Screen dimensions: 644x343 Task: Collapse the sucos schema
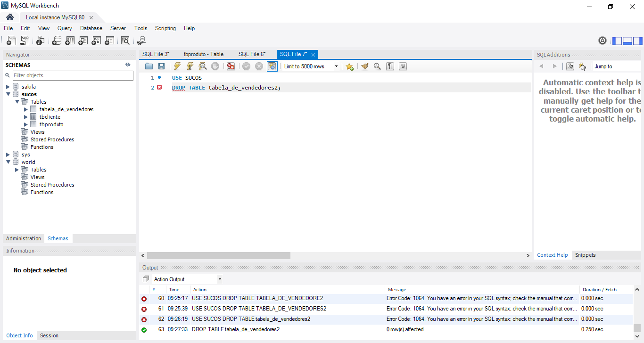(x=8, y=94)
